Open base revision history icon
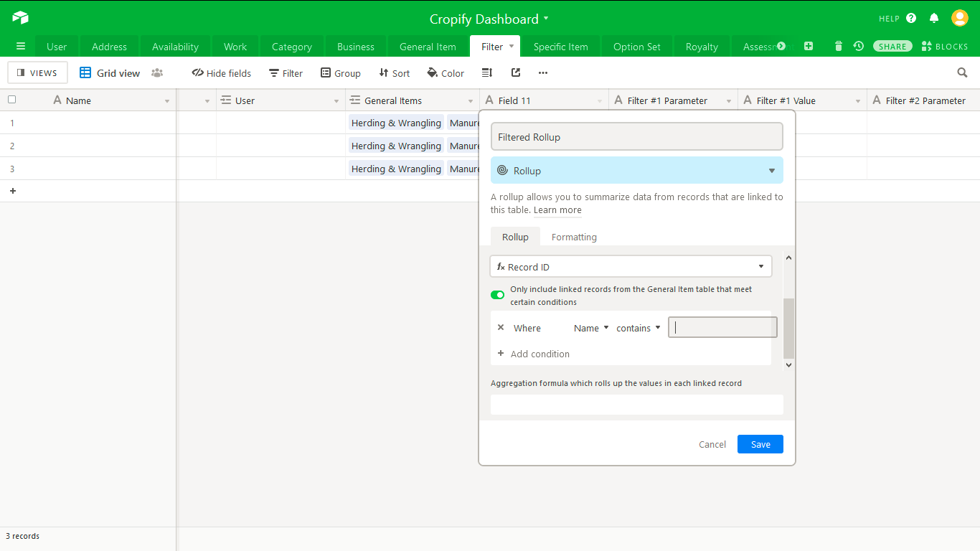The height and width of the screenshot is (551, 980). (858, 47)
